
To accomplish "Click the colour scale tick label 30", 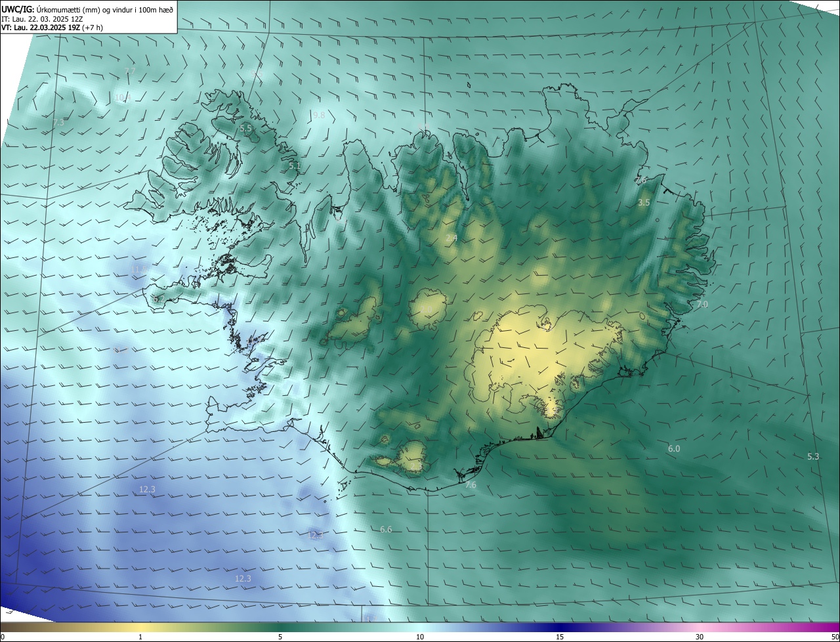I will click(700, 637).
